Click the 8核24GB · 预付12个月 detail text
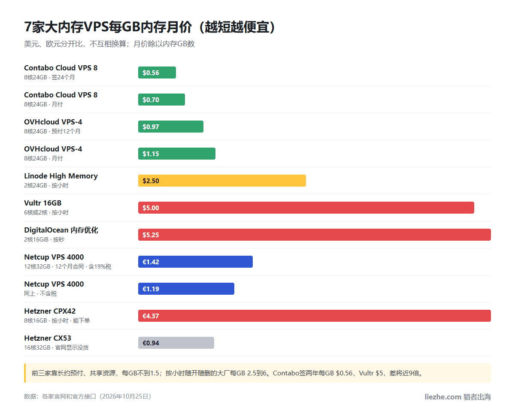This screenshot has width=515, height=420. point(52,131)
